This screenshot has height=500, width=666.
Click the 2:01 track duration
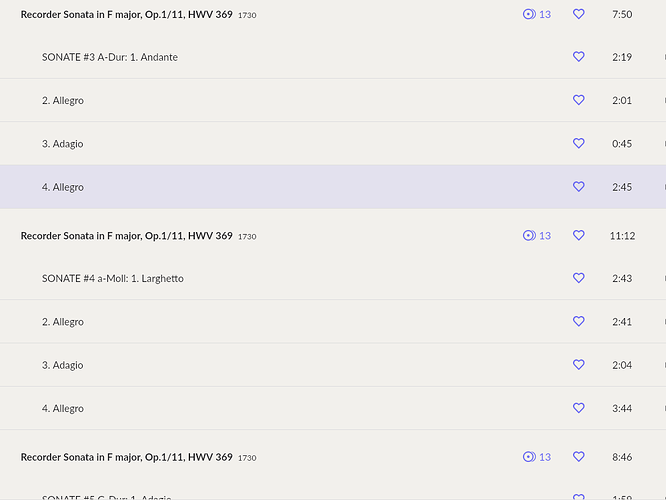[x=622, y=100]
